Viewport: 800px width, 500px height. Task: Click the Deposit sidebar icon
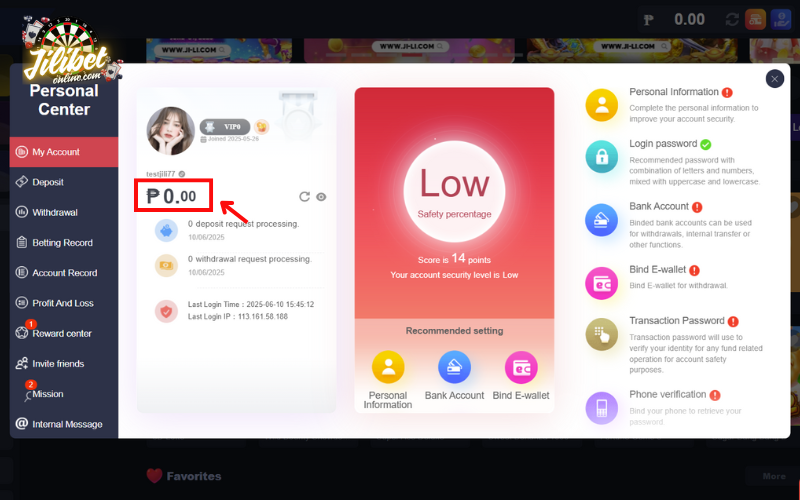pyautogui.click(x=21, y=182)
